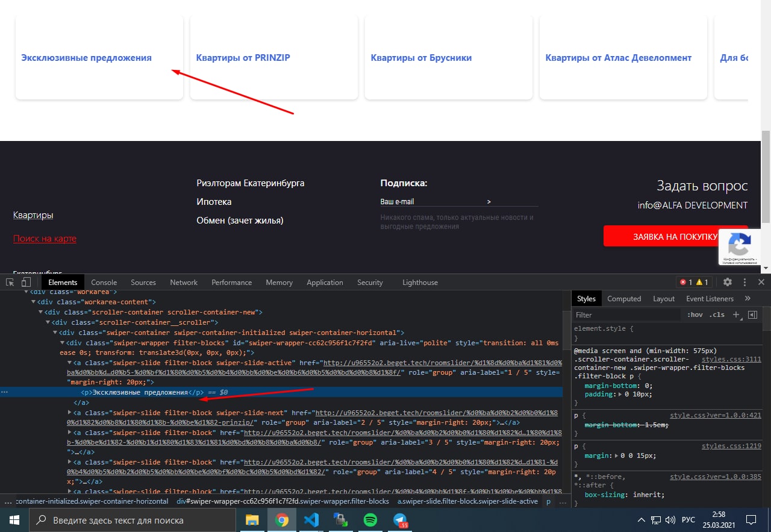Expand the swiper-slide-next anchor node
This screenshot has height=532, width=771.
pos(70,413)
